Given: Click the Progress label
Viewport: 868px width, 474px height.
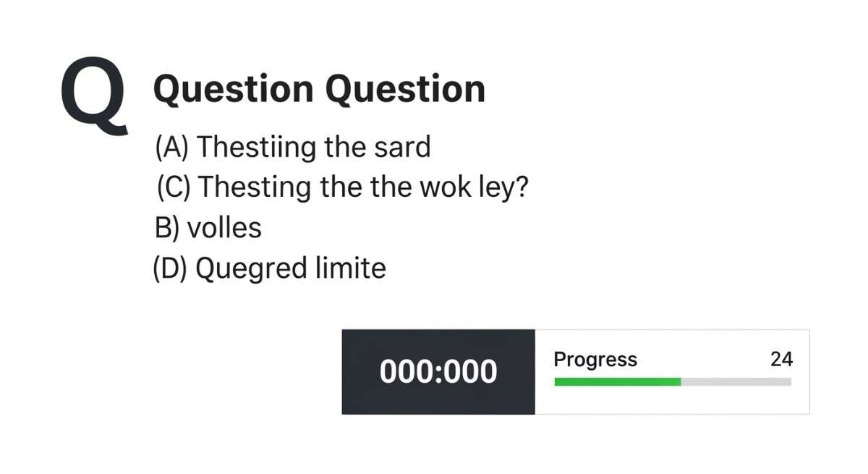Looking at the screenshot, I should click(595, 360).
